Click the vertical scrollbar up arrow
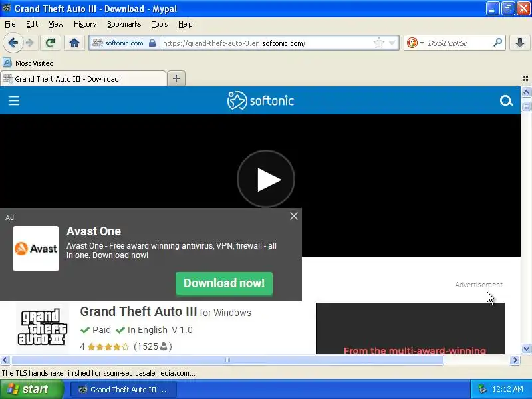The image size is (532, 399). point(526,92)
